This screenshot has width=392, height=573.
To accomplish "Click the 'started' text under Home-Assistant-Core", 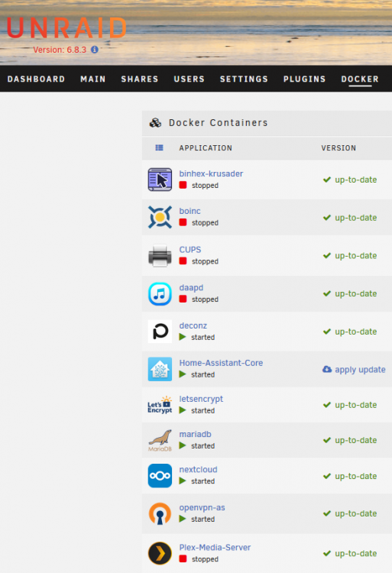I will click(x=202, y=374).
